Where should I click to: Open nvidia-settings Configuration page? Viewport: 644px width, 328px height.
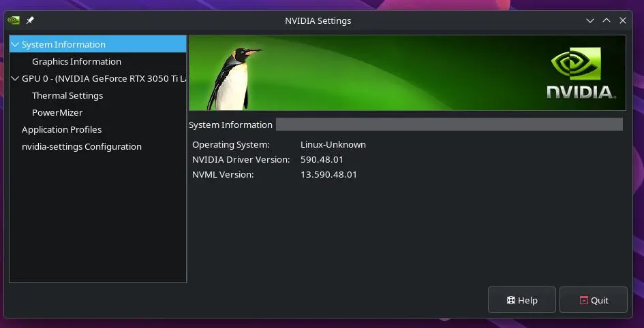click(81, 146)
